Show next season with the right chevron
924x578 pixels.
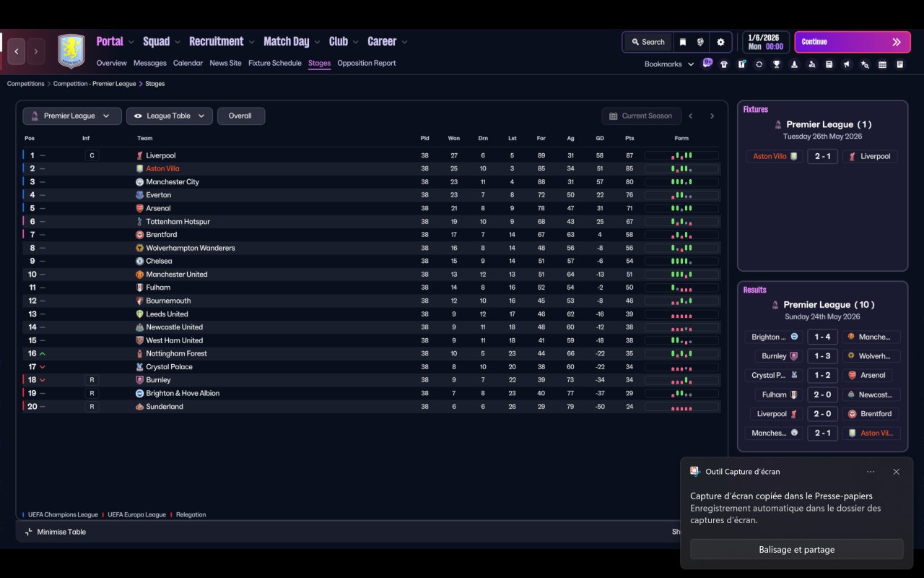712,116
